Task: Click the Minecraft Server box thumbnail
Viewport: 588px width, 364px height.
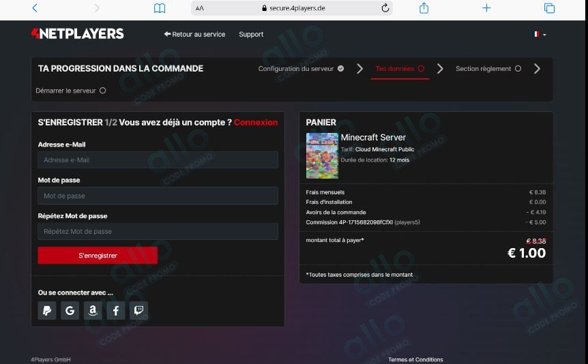Action: [x=322, y=155]
